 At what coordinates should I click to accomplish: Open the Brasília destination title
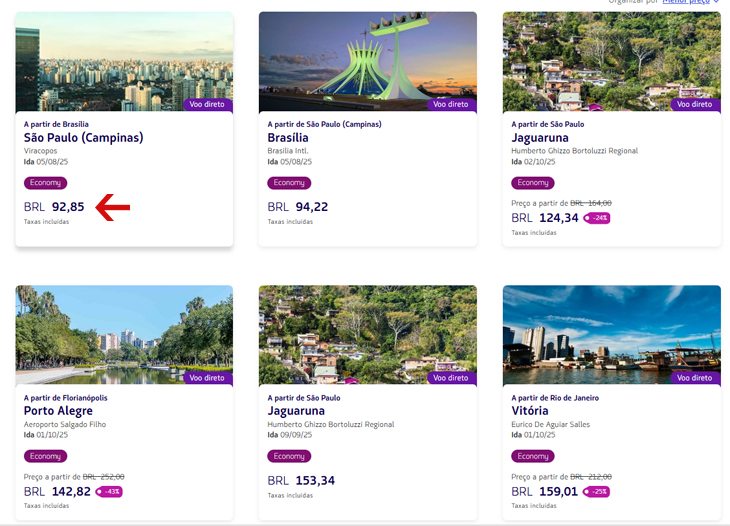(288, 138)
